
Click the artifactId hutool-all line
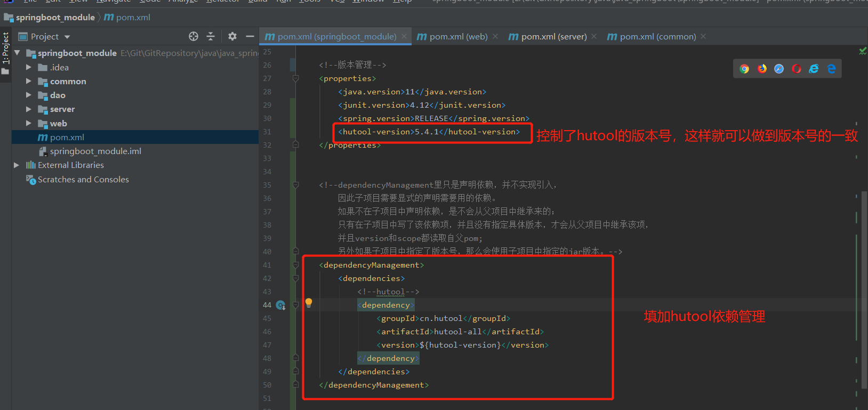tap(460, 332)
